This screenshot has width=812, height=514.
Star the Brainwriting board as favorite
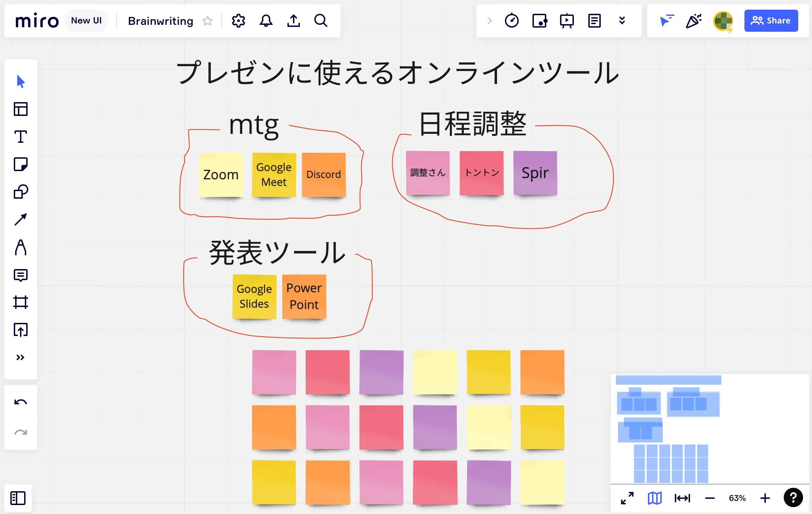coord(207,21)
